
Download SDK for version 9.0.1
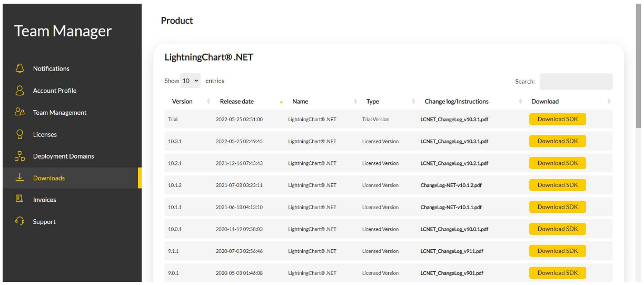[558, 273]
